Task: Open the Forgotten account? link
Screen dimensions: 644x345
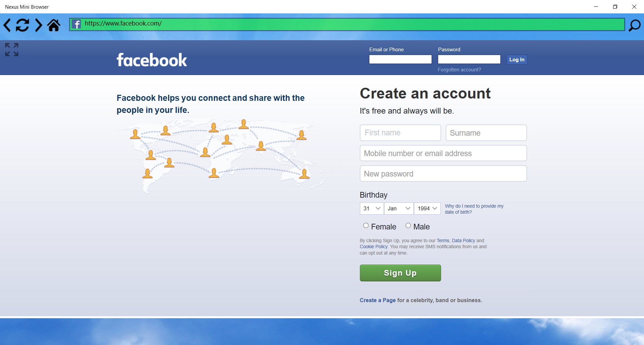Action: pyautogui.click(x=459, y=70)
